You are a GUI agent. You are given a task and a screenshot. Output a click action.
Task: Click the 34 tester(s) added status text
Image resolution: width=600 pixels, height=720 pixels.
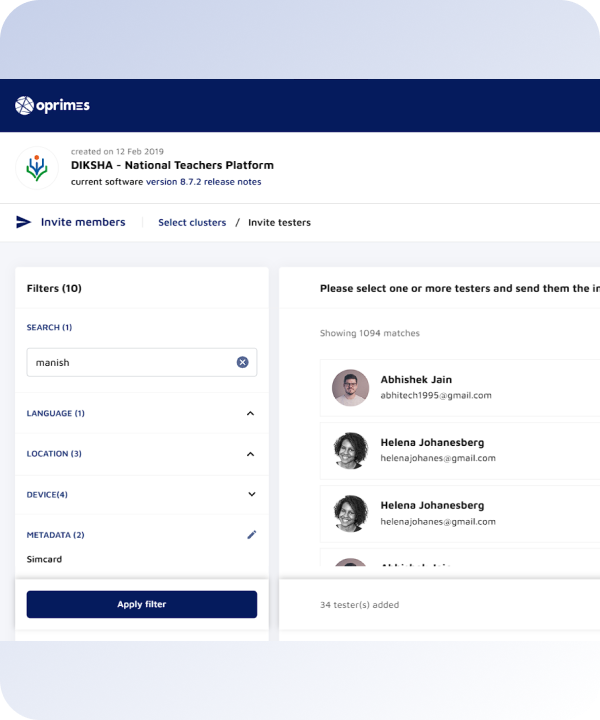[359, 605]
